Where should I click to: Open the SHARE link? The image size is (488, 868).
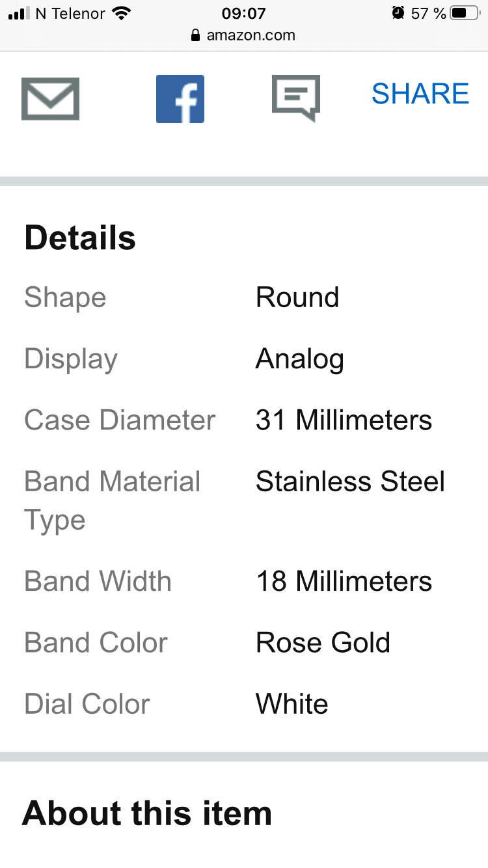(420, 94)
